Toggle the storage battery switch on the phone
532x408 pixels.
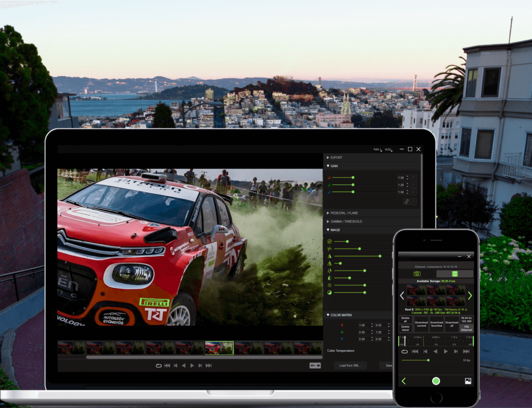pyautogui.click(x=455, y=274)
